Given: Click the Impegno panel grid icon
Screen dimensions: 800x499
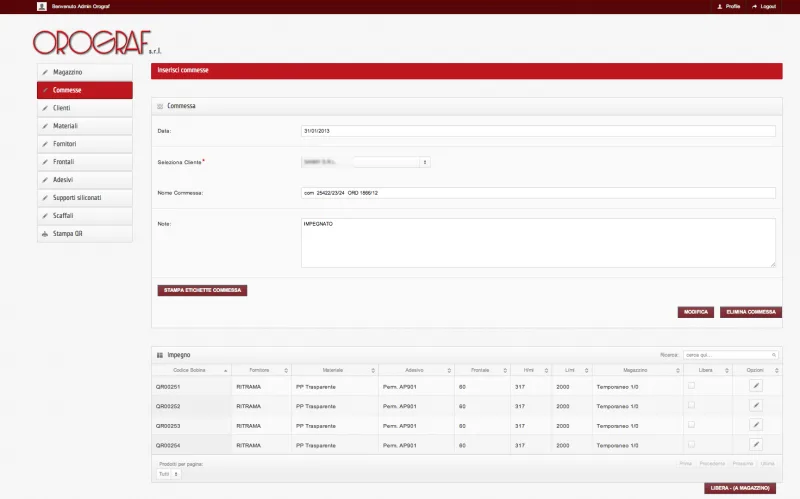Looking at the screenshot, I should pos(160,355).
